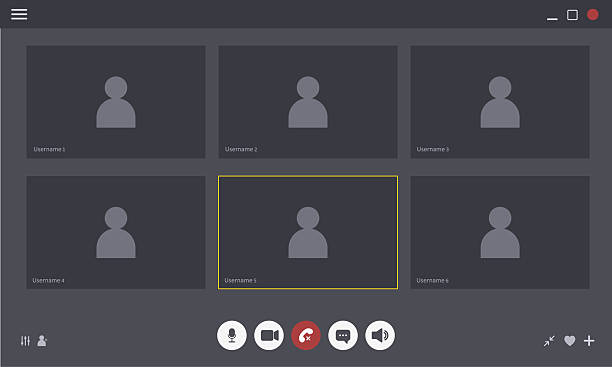This screenshot has height=367, width=612.
Task: Click the plus icon at bottom right
Action: point(589,341)
